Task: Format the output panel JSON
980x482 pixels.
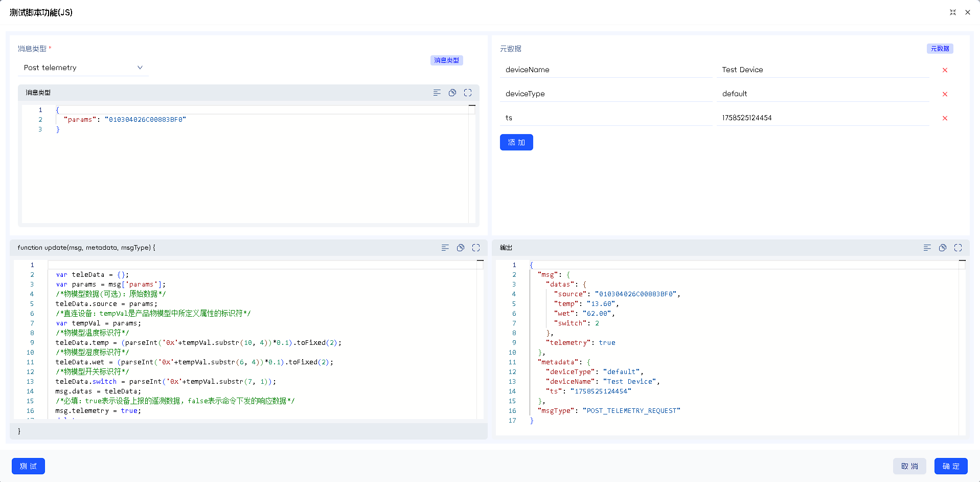Action: (927, 248)
